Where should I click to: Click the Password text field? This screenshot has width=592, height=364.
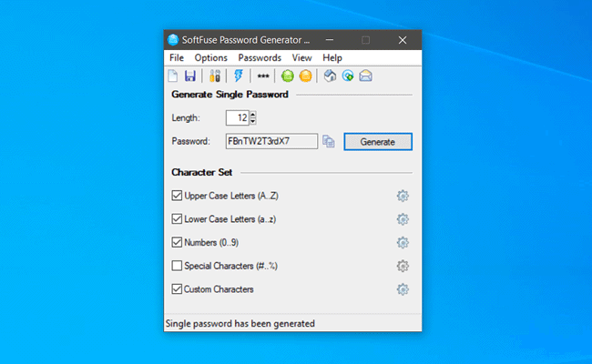click(271, 141)
